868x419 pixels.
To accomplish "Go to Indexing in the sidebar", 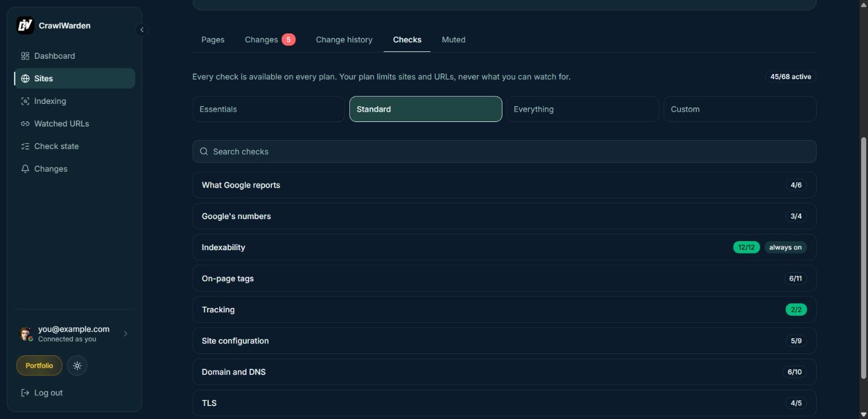I will tap(75, 101).
